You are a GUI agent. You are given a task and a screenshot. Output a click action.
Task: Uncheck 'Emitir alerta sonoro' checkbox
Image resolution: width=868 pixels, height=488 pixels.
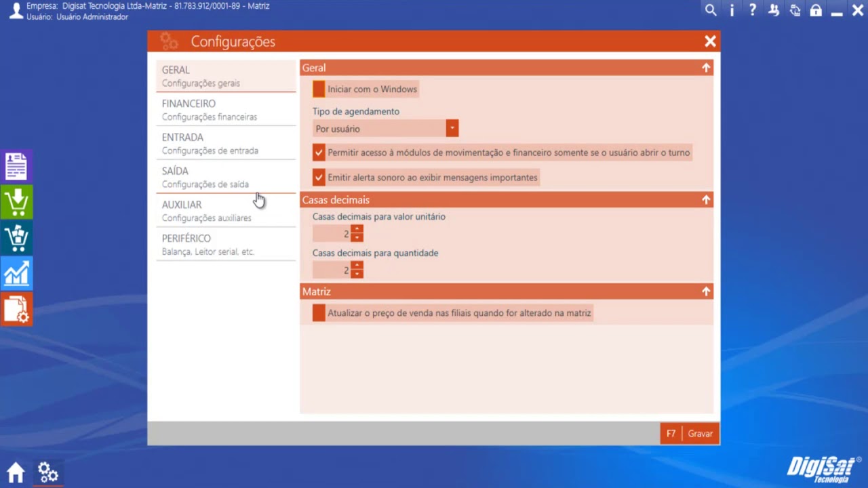319,178
